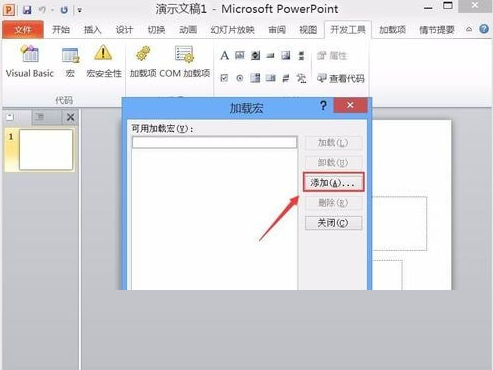Open COM 加载项 dialog

point(185,62)
